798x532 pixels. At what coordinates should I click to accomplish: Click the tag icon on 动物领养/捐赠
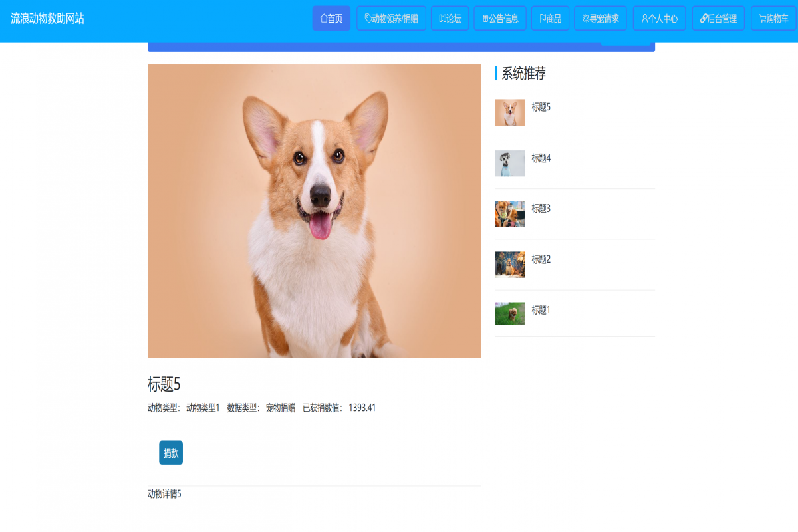pyautogui.click(x=367, y=18)
